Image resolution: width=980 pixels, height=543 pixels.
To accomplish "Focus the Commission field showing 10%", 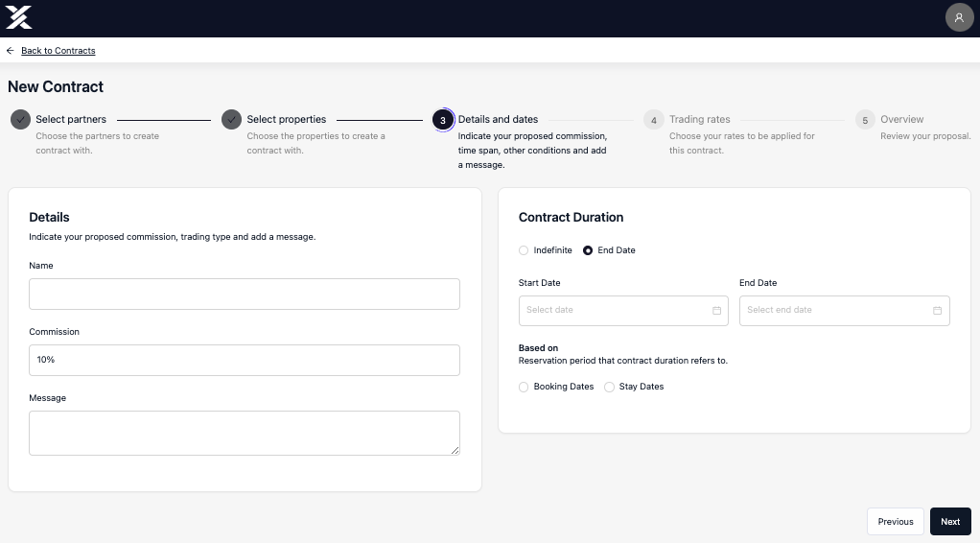I will click(245, 361).
